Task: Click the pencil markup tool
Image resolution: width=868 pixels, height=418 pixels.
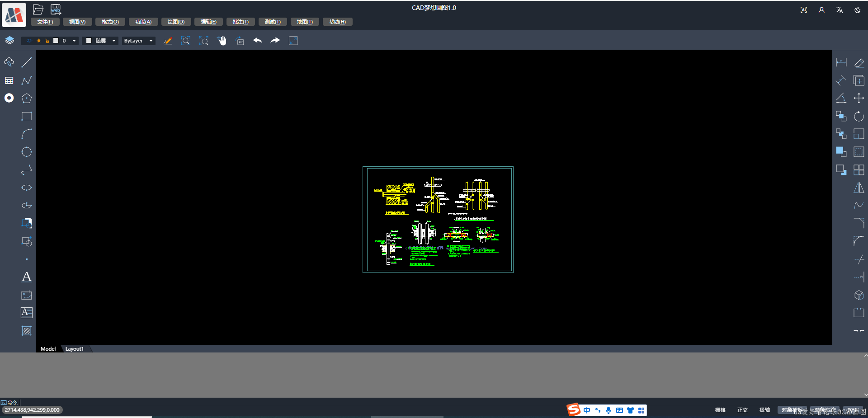Action: pyautogui.click(x=168, y=41)
